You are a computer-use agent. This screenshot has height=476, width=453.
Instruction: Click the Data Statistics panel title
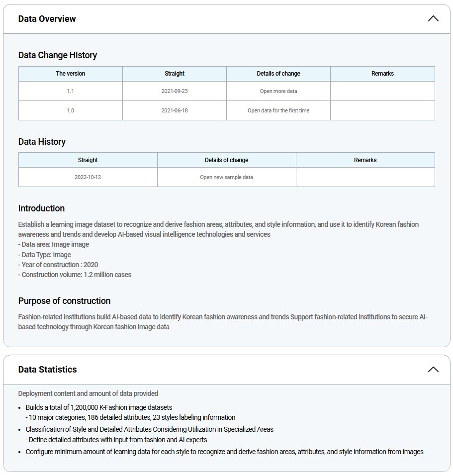[x=48, y=370]
